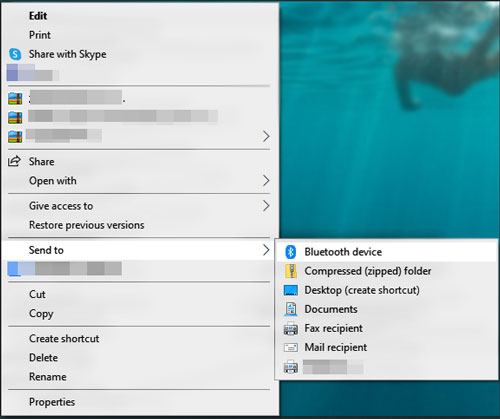Send to Documents
Screen dimensions: 500x419
click(x=386, y=309)
